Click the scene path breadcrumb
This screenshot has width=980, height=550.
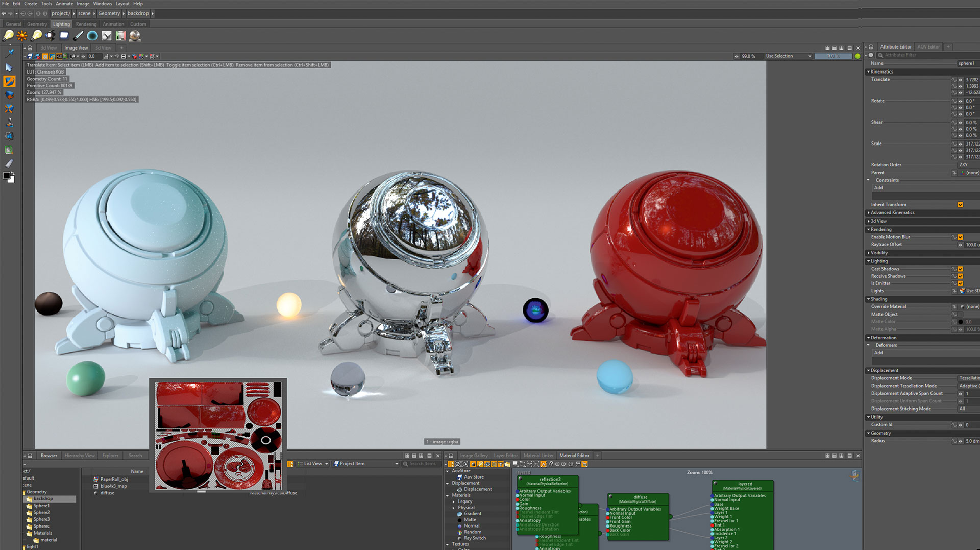84,13
